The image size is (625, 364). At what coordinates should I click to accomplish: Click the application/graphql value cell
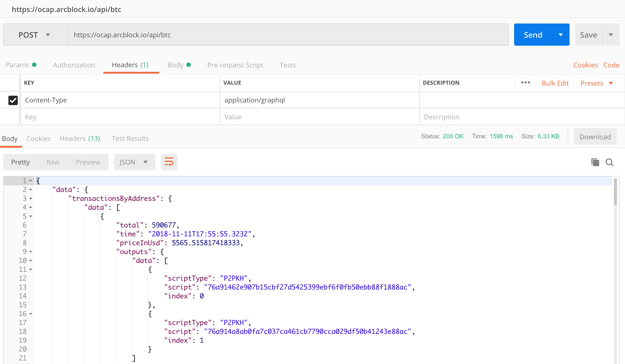[x=319, y=100]
